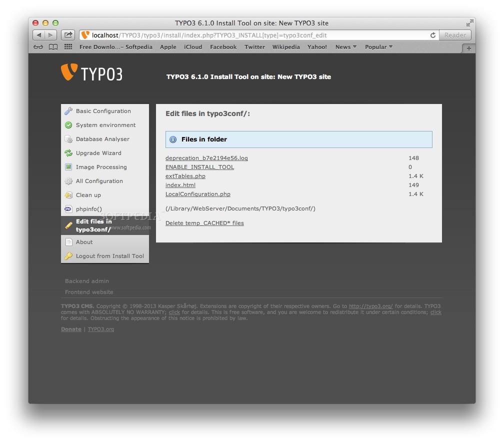The image size is (504, 443).
Task: Click the info icon in Files in folder
Action: 173,139
